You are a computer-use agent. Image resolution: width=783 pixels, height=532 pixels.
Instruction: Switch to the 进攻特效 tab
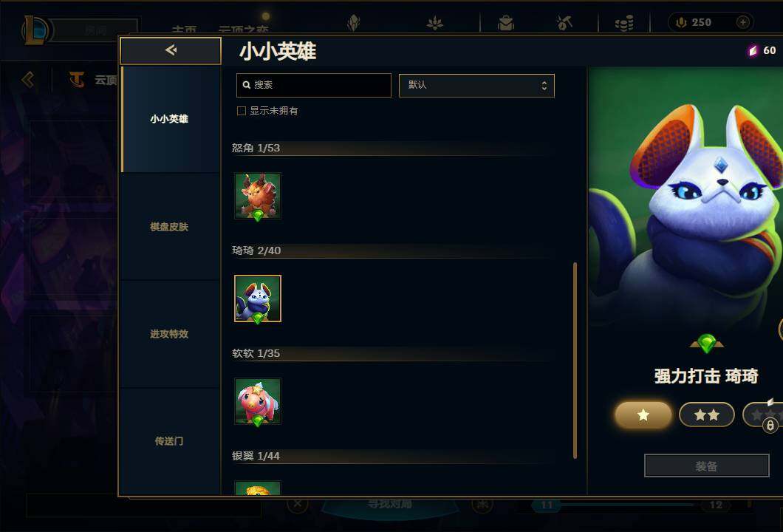[x=169, y=334]
